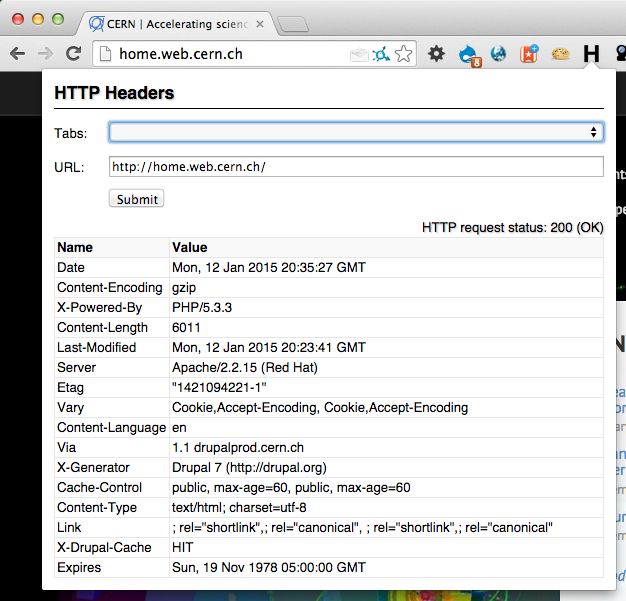This screenshot has height=601, width=626.
Task: Open the Drupal drop extension icon
Action: click(470, 55)
